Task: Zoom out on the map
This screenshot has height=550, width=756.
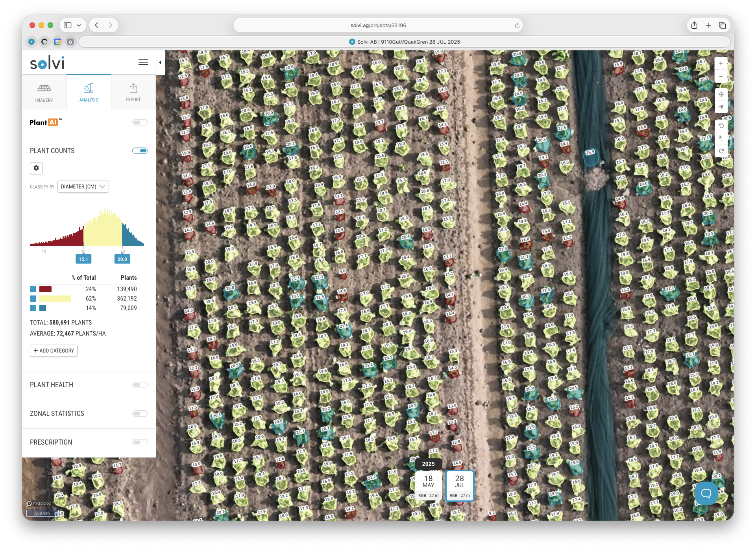Action: pos(721,76)
